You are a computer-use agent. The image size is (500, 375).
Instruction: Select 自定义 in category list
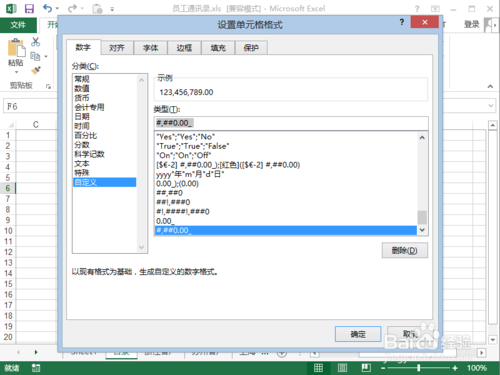105,182
